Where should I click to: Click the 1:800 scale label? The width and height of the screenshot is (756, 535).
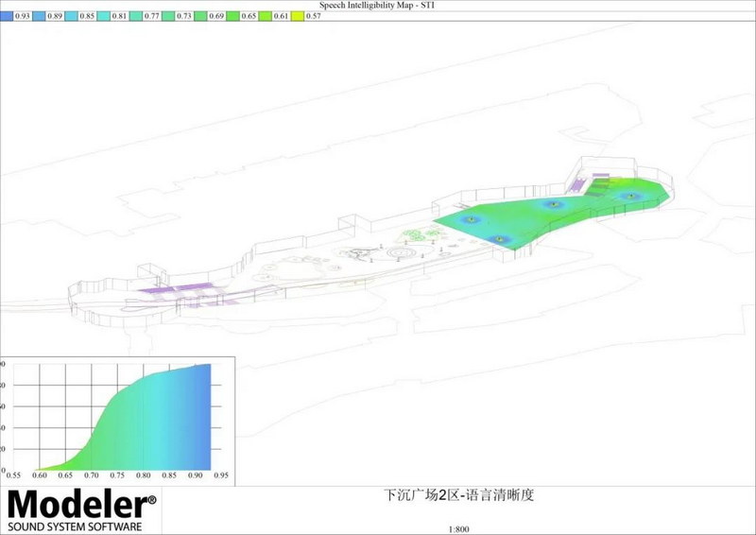pos(458,528)
